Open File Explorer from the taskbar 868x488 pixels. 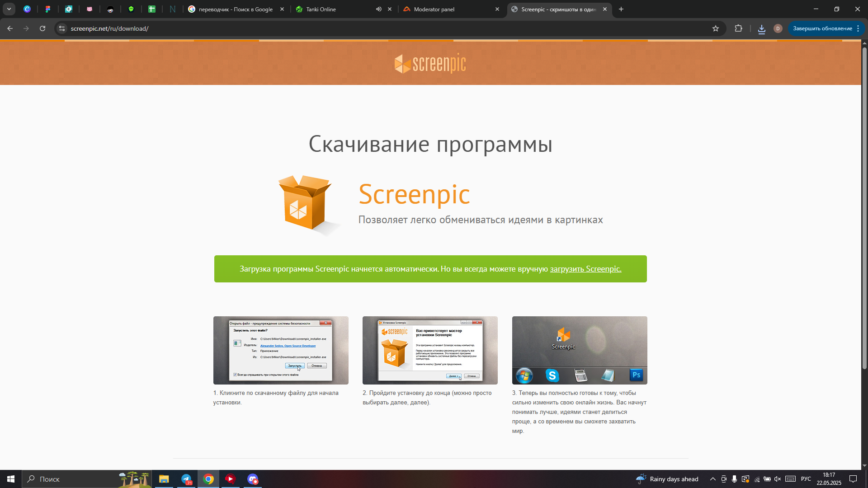tap(164, 479)
